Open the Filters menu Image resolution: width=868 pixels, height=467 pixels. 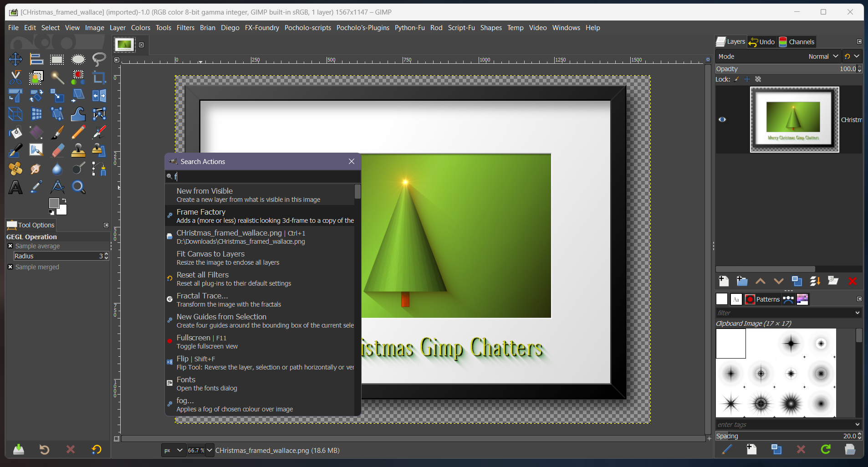(185, 28)
